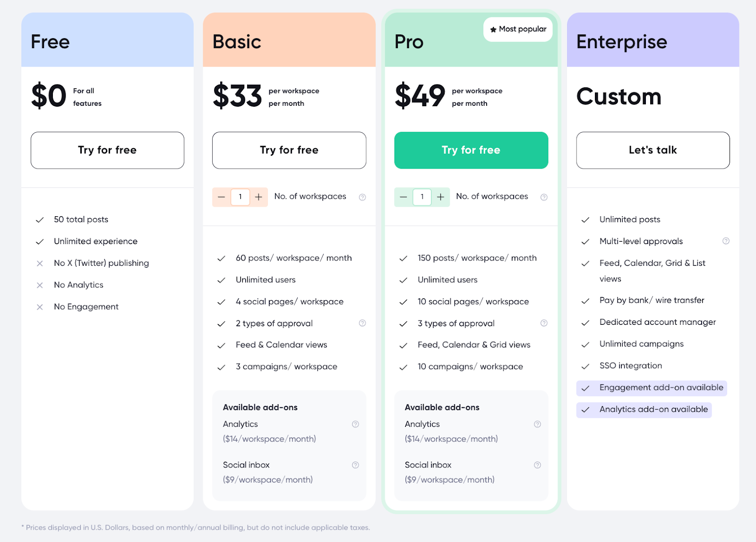This screenshot has height=542, width=756.
Task: Click the help icon for Pro's Analytics add-on
Action: (x=537, y=424)
